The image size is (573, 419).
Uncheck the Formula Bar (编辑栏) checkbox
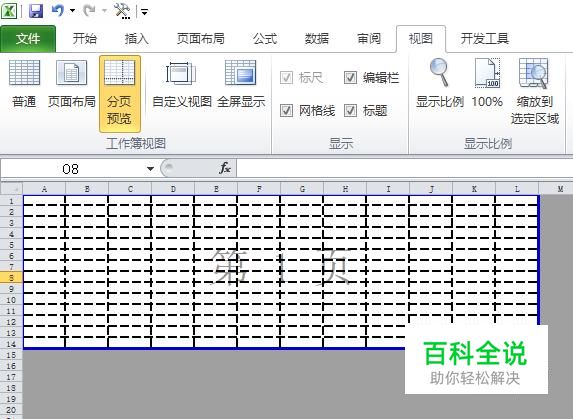coord(350,77)
